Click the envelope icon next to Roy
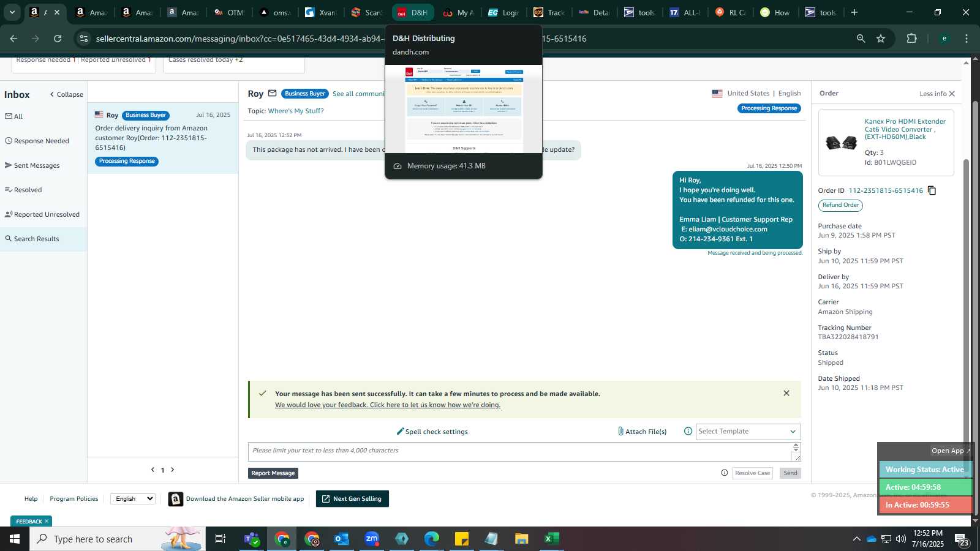Viewport: 980px width, 551px height. tap(273, 94)
